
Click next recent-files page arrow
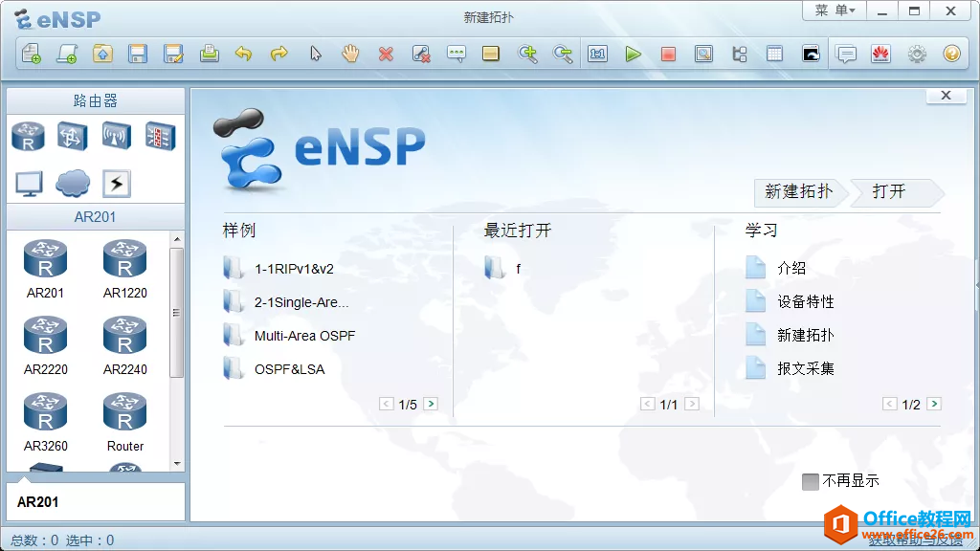coord(692,405)
